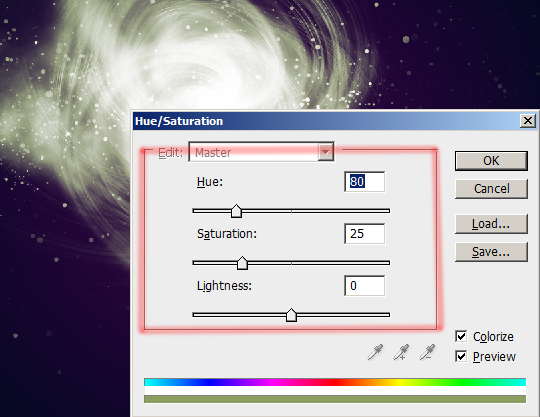Image resolution: width=540 pixels, height=417 pixels.
Task: Select the Add to Sample eyedropper
Action: tap(401, 352)
